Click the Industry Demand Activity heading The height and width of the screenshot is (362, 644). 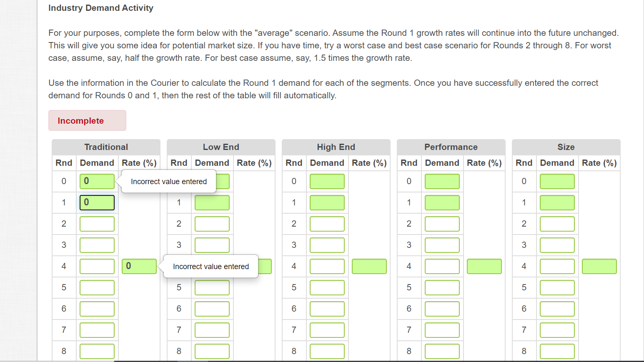[101, 7]
